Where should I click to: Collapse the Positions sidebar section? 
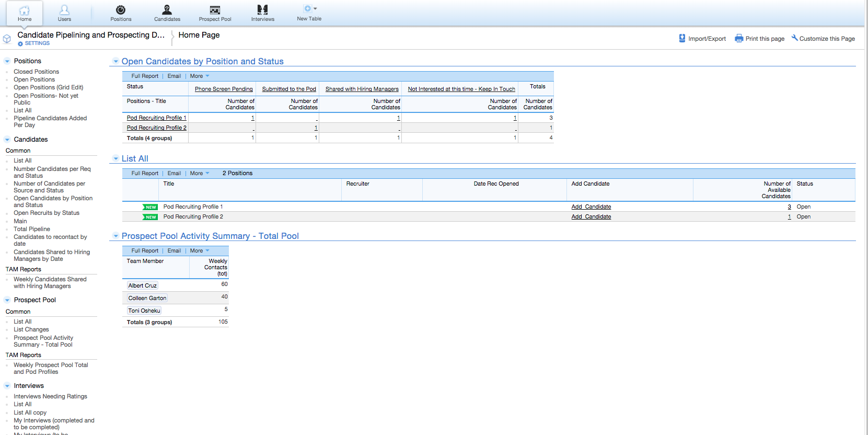[7, 61]
